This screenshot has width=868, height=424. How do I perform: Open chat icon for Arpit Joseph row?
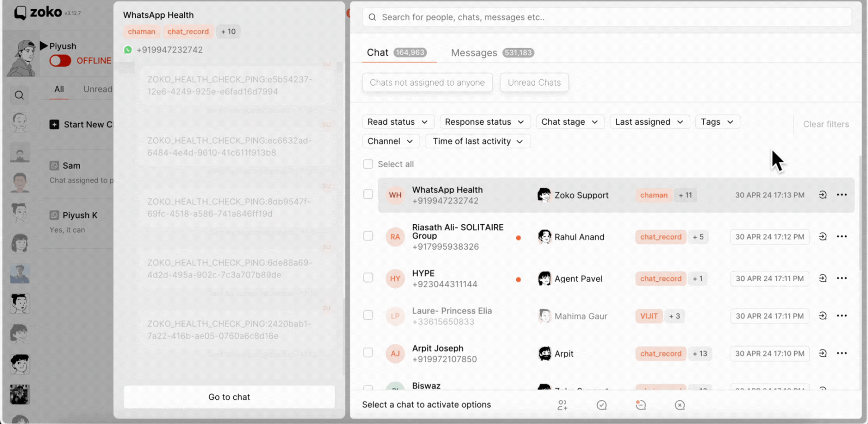tap(823, 354)
